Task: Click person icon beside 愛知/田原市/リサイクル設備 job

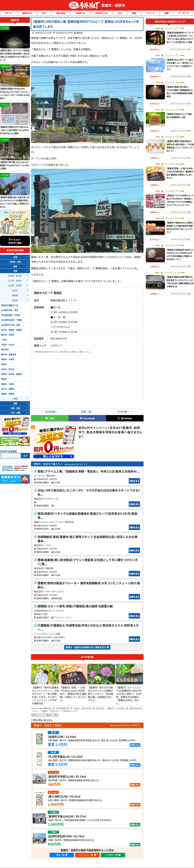Action: [x=35, y=514]
